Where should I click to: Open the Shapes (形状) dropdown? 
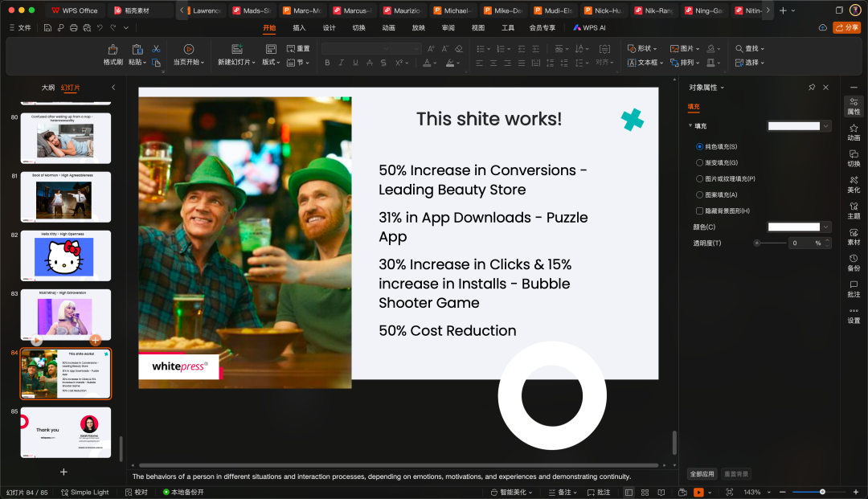pos(642,49)
